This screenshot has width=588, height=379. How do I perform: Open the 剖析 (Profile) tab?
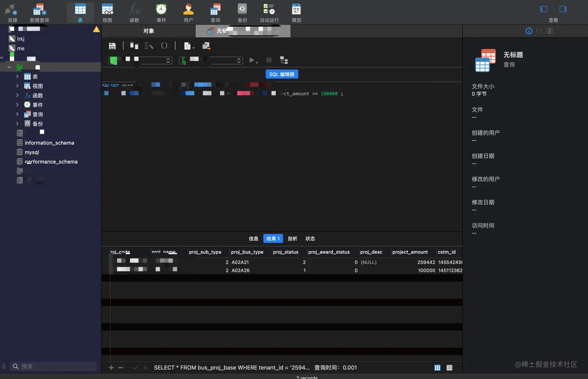pyautogui.click(x=292, y=239)
